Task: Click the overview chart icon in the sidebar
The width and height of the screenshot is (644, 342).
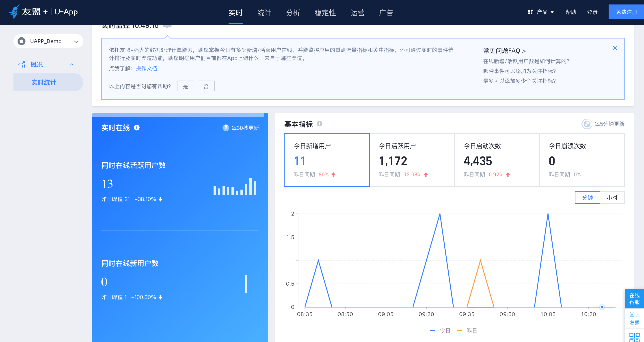Action: (x=22, y=65)
